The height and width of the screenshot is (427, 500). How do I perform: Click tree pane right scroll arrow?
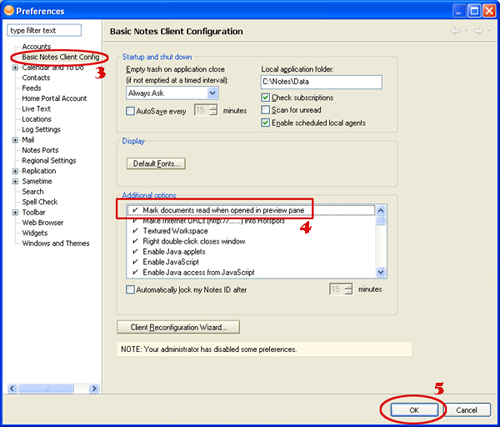(x=94, y=388)
